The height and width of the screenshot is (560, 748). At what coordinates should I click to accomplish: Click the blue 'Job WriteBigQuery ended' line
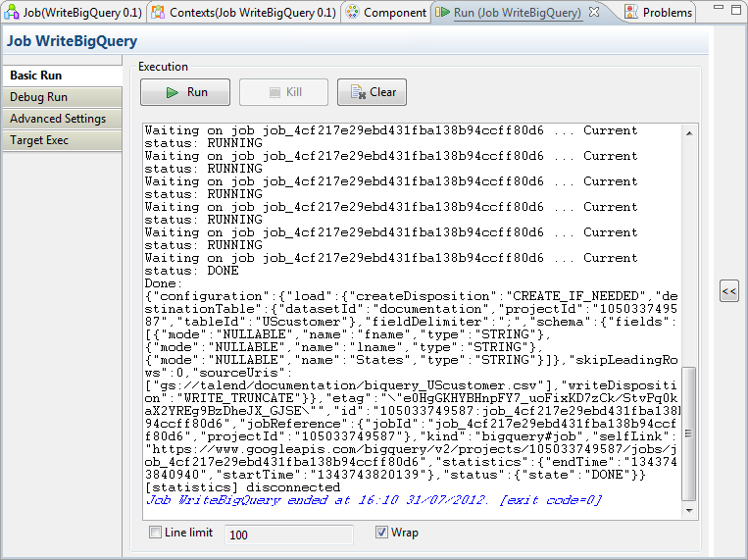(x=374, y=500)
